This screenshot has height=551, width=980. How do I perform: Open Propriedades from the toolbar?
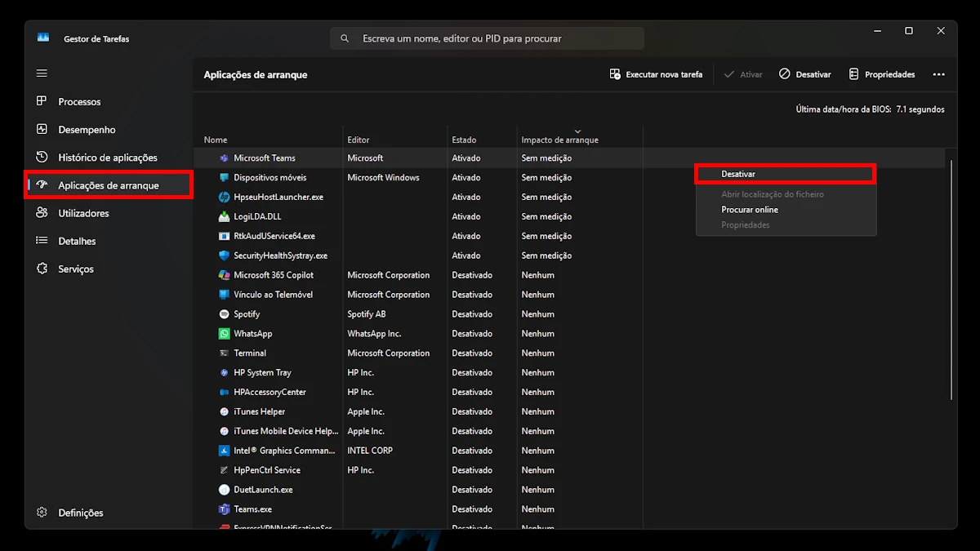(882, 74)
